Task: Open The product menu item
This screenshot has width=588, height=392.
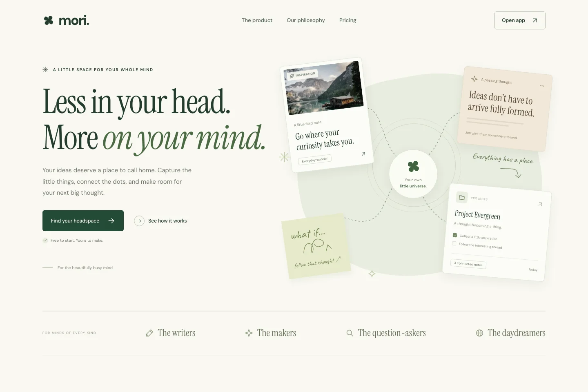Action: click(x=257, y=20)
